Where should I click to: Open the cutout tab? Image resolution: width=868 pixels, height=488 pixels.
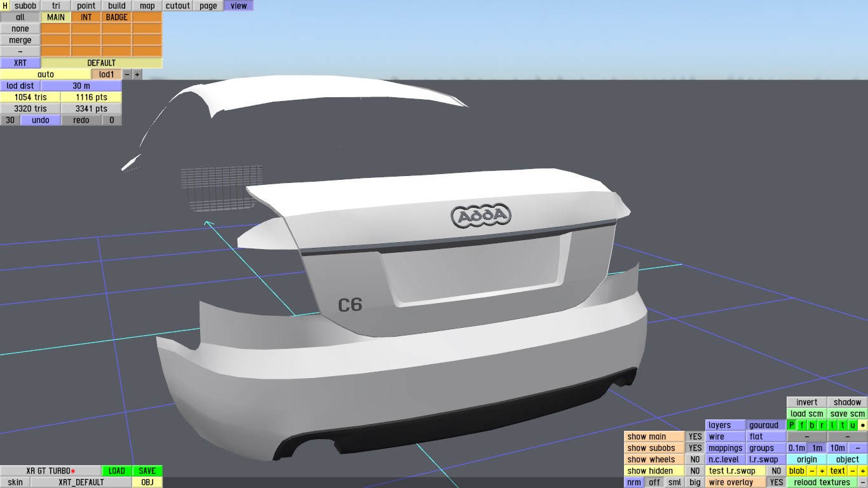[x=178, y=6]
